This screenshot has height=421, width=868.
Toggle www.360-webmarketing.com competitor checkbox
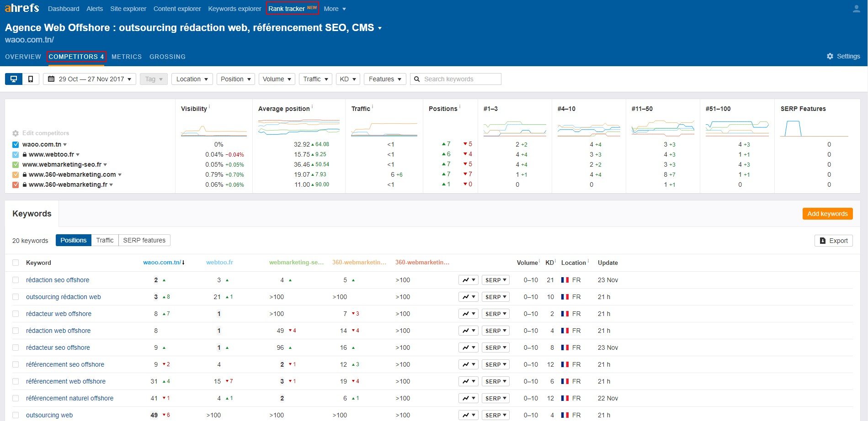coord(16,174)
